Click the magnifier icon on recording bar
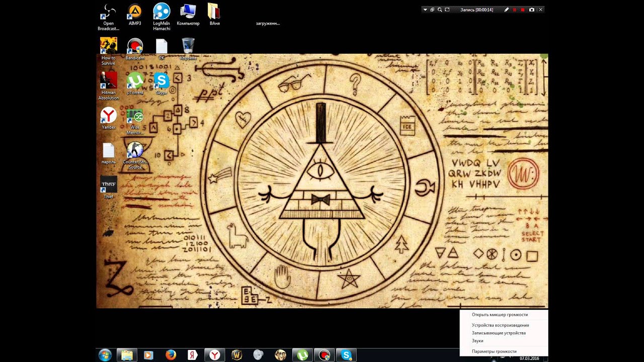 click(x=440, y=10)
